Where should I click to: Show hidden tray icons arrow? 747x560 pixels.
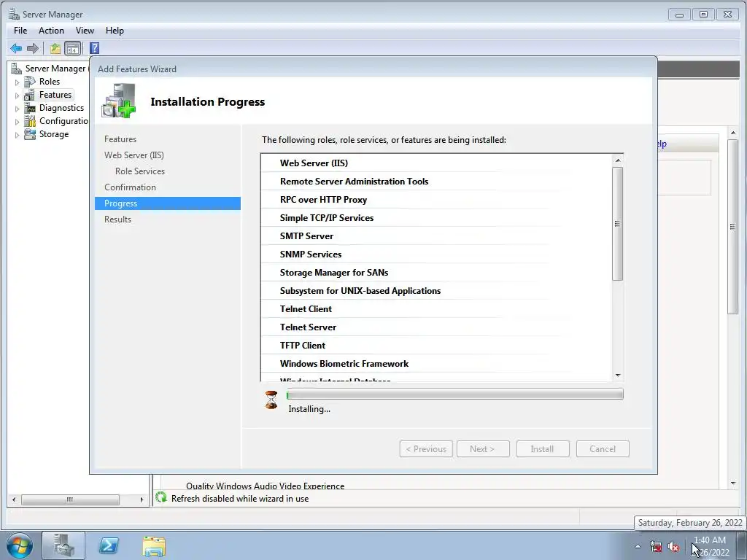click(x=638, y=547)
